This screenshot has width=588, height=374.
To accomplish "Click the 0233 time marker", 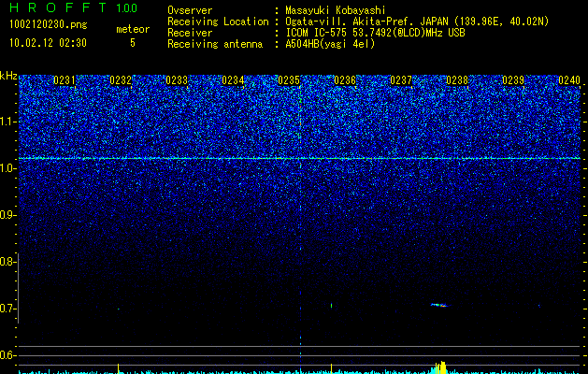I will (177, 80).
